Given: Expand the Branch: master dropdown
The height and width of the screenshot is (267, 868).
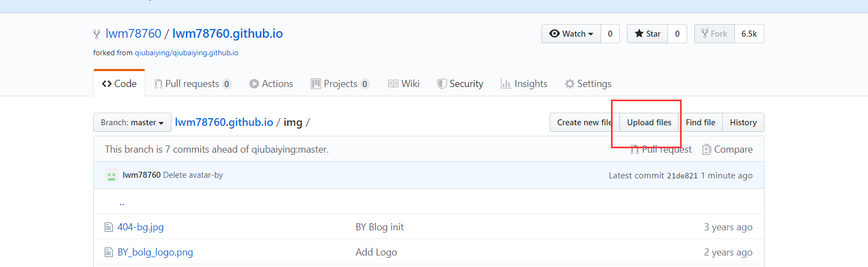Looking at the screenshot, I should (x=132, y=123).
